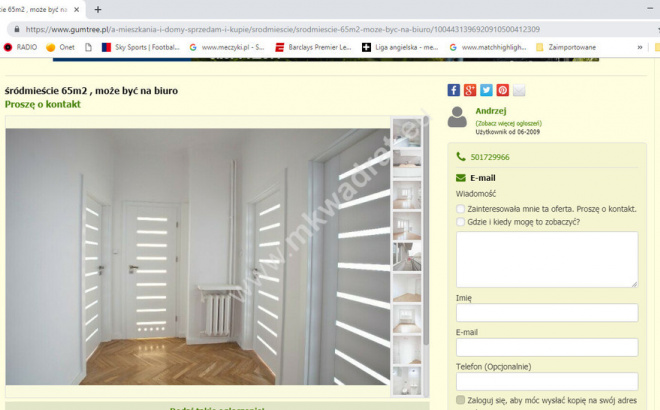The height and width of the screenshot is (410, 660).
Task: Open Zaimportowane bookmarks folder
Action: [x=566, y=47]
